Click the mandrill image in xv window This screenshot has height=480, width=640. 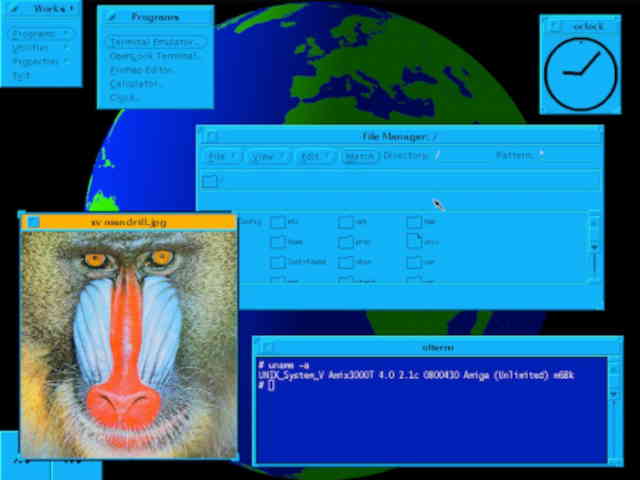pos(129,345)
